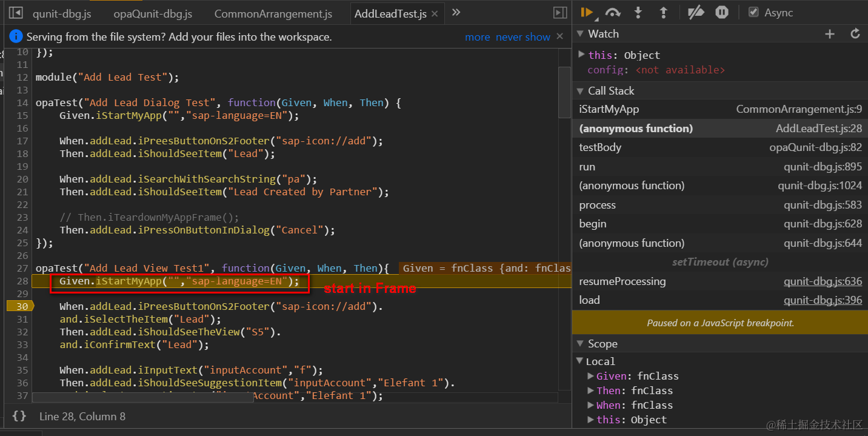The image size is (868, 436).
Task: Hide the debugger sidebar panel
Action: point(560,13)
